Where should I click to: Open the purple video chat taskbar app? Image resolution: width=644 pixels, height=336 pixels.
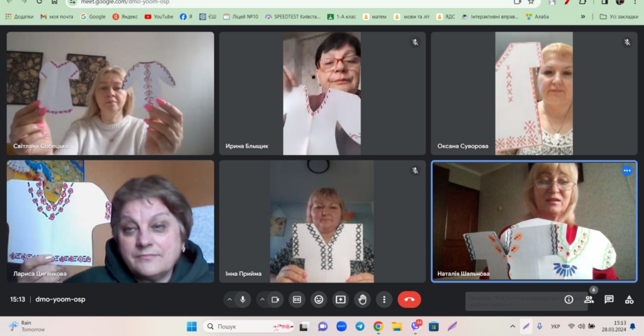[323, 327]
